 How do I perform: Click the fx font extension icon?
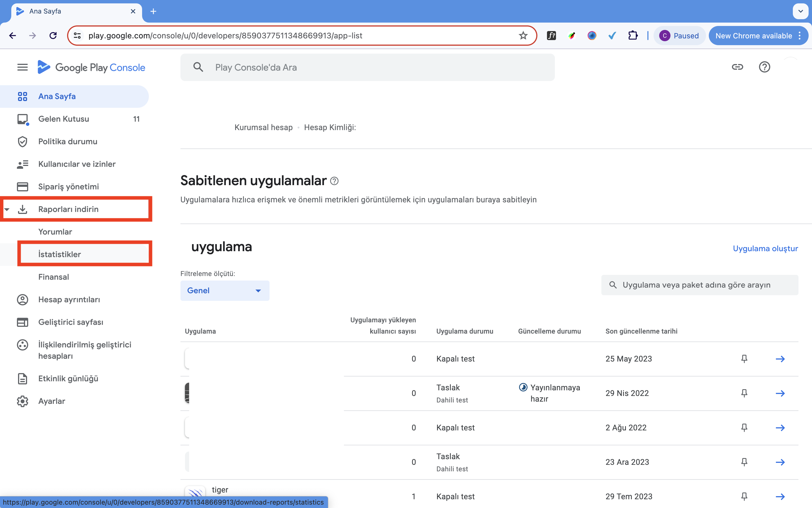[x=551, y=36]
